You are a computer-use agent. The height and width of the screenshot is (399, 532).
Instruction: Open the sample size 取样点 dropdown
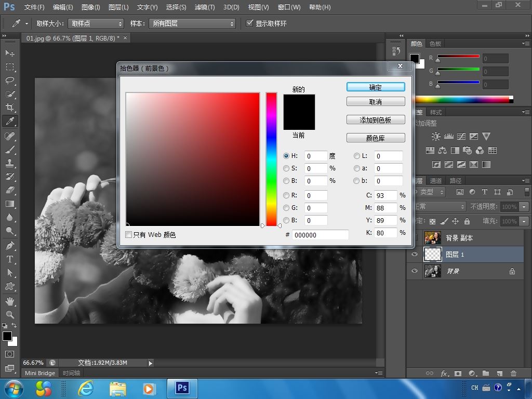[96, 23]
